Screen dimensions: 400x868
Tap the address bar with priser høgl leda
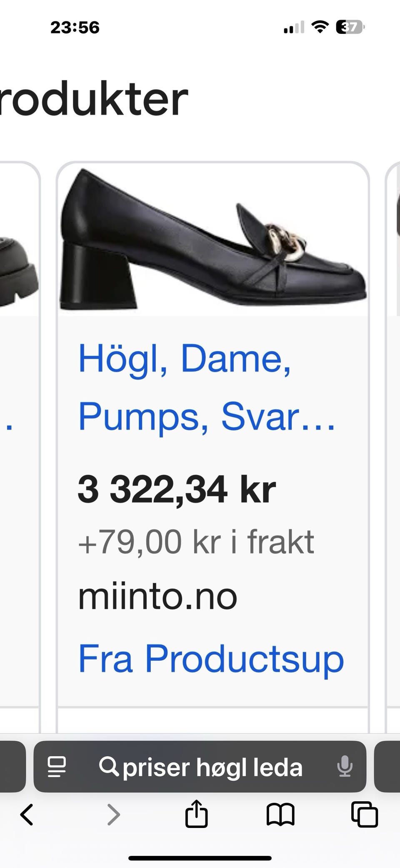(x=200, y=767)
